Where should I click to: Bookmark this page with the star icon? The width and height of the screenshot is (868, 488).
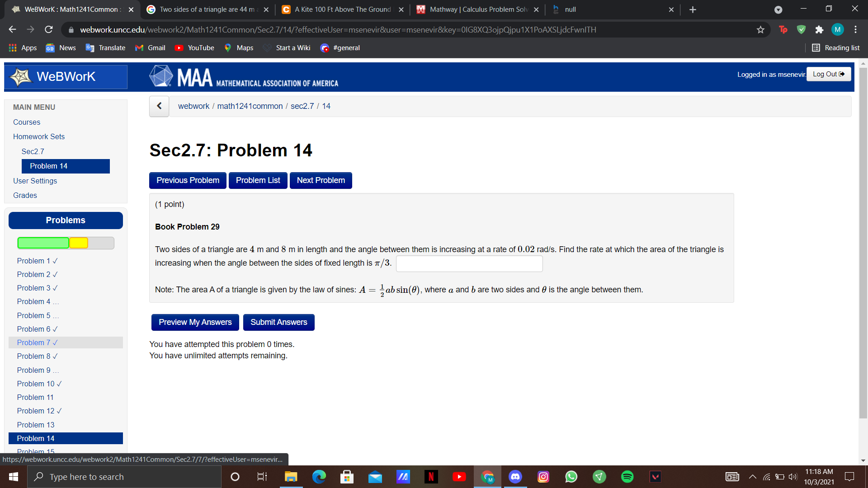click(x=760, y=29)
